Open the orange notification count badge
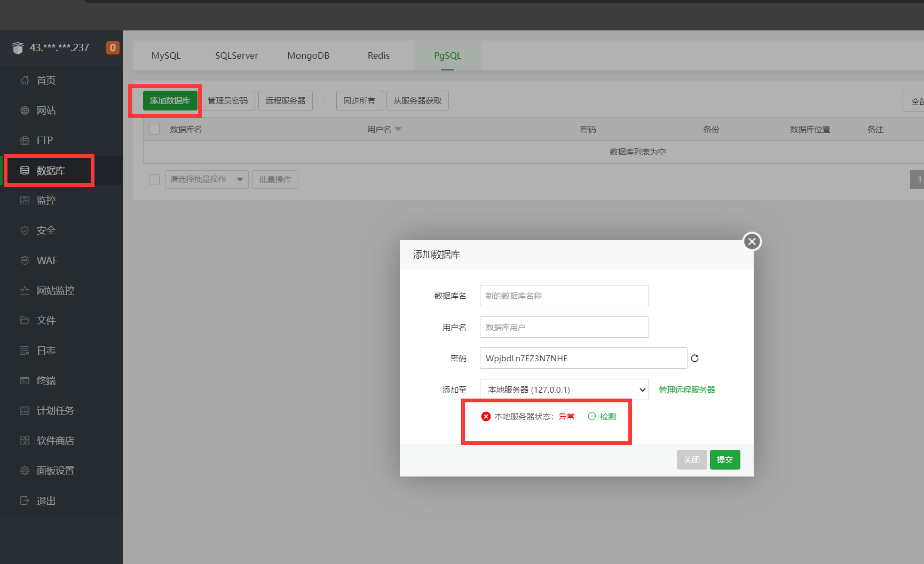This screenshot has width=924, height=564. (113, 47)
